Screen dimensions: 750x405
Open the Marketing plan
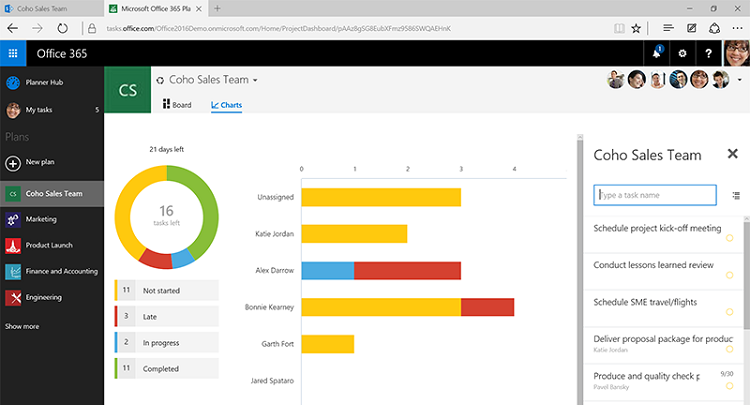[52, 219]
